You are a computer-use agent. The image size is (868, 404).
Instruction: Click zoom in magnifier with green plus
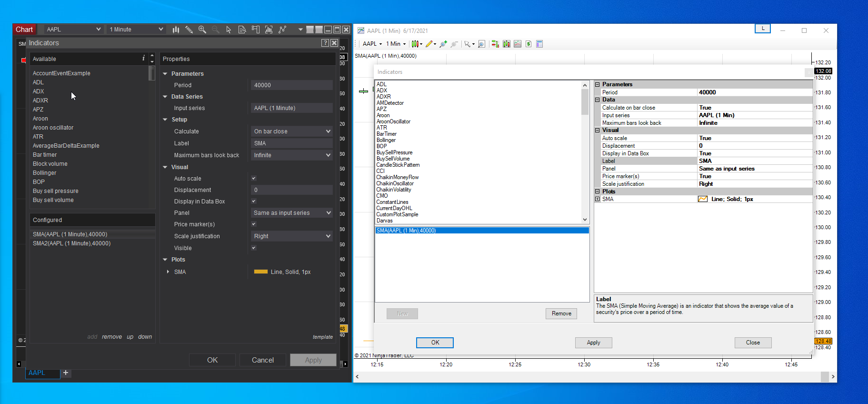tap(443, 44)
